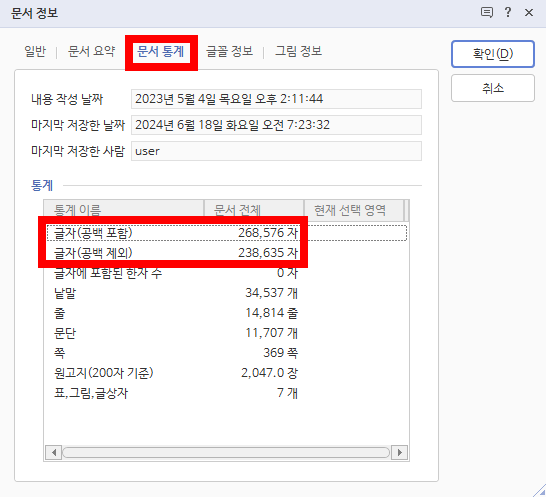
Task: Click the 2,047.0 장 value
Action: click(x=269, y=373)
